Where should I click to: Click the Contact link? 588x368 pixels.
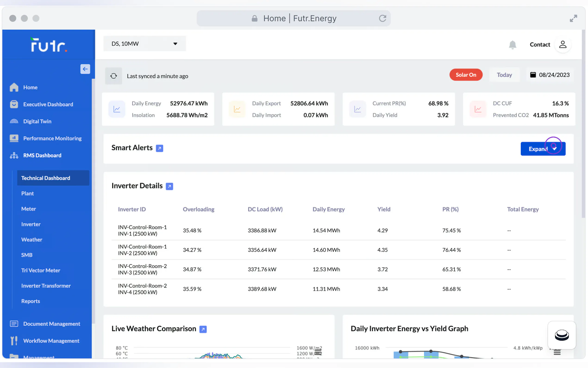coord(540,44)
